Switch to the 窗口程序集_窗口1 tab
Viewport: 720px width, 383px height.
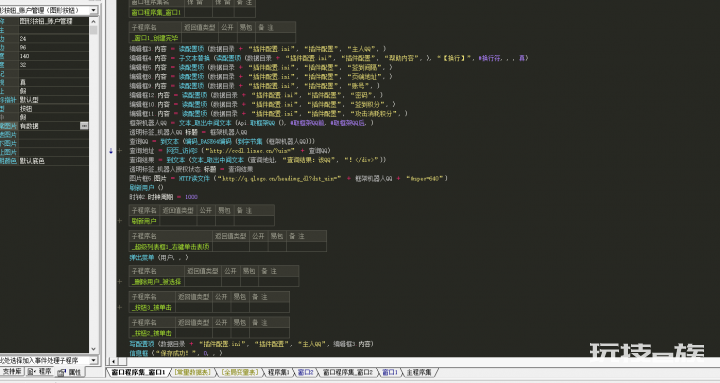[138, 372]
